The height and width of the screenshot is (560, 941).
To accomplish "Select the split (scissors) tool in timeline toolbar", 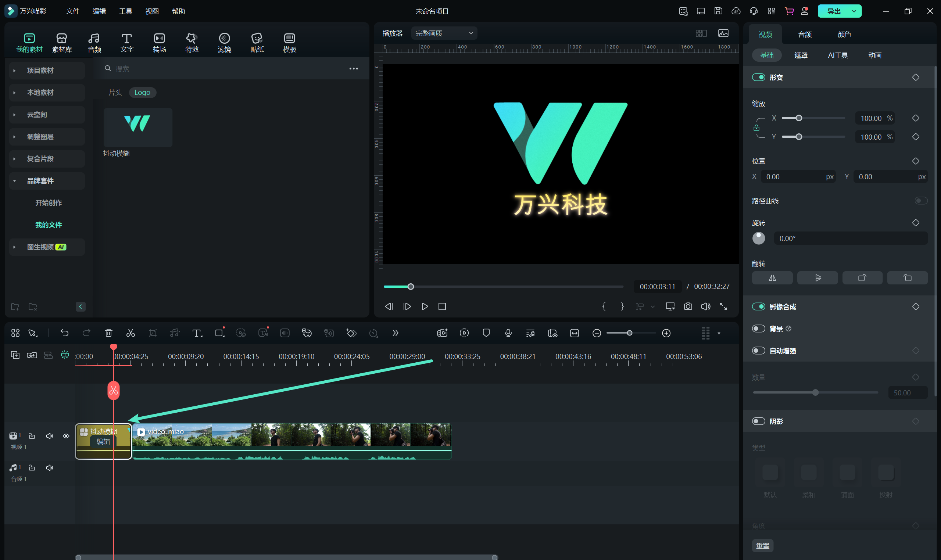I will [130, 333].
